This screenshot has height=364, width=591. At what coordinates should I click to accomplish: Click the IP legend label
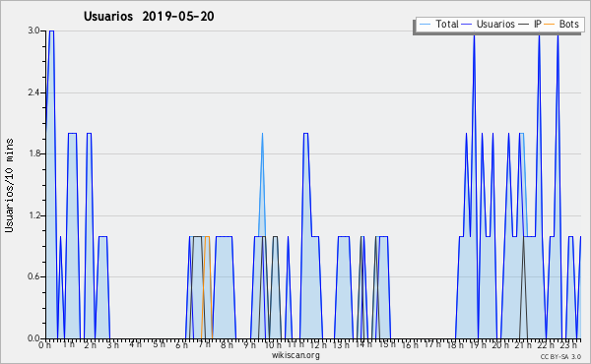pos(538,24)
